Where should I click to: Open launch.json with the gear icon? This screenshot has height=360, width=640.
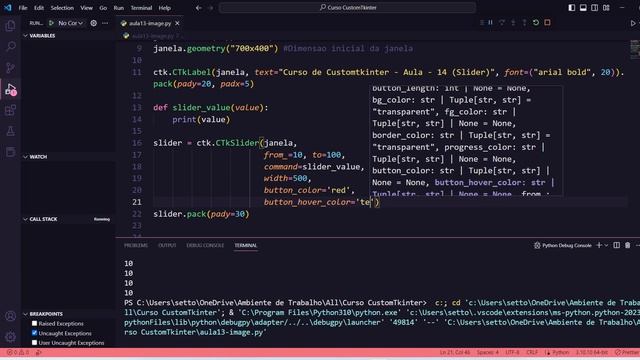93,23
